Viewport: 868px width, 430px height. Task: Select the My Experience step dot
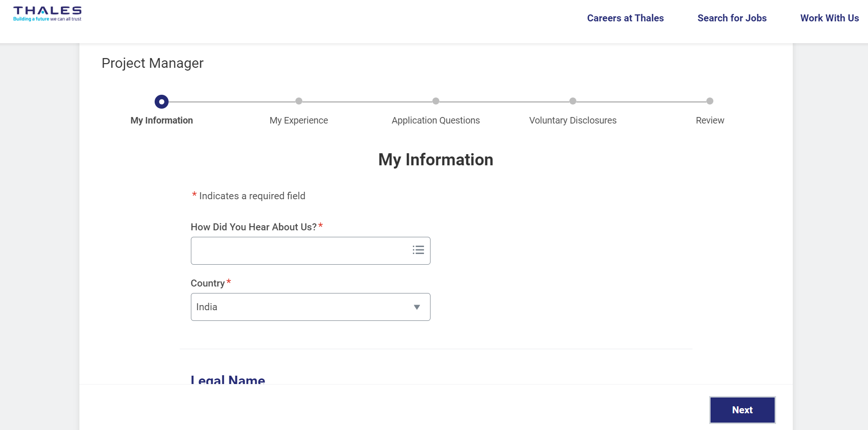(299, 101)
